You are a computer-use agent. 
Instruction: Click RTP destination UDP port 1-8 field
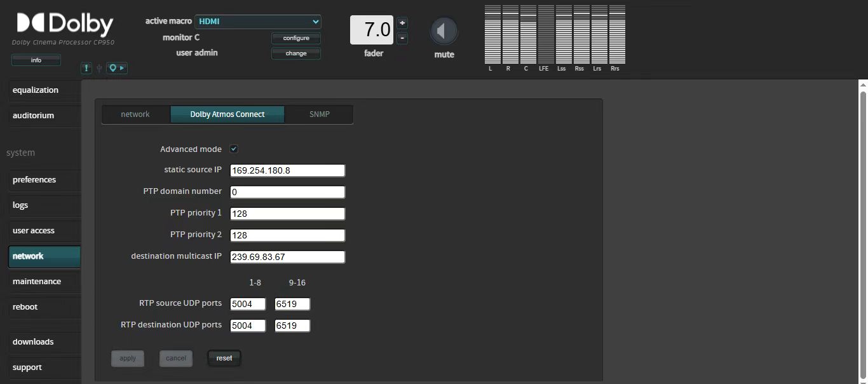click(x=248, y=326)
